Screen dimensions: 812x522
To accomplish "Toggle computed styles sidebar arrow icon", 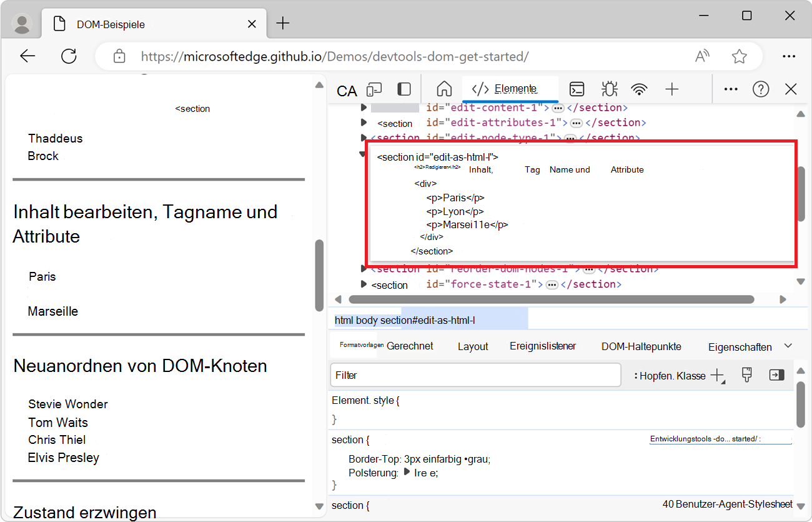I will click(776, 374).
